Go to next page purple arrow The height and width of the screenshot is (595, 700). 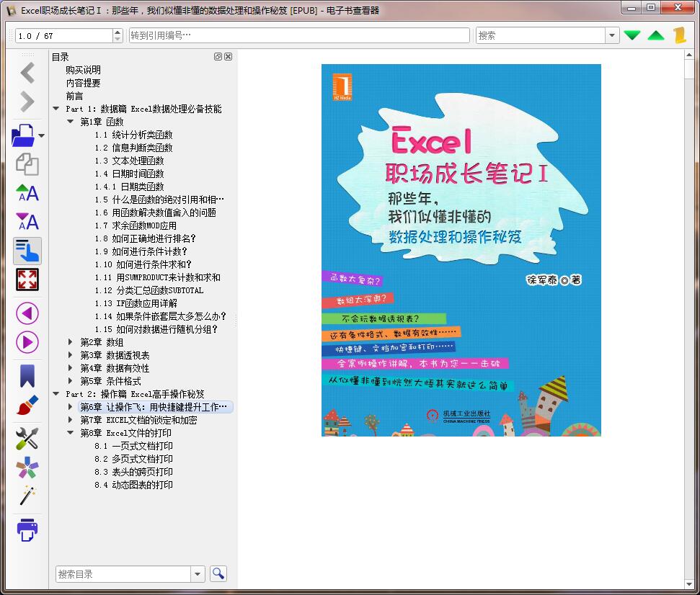27,343
